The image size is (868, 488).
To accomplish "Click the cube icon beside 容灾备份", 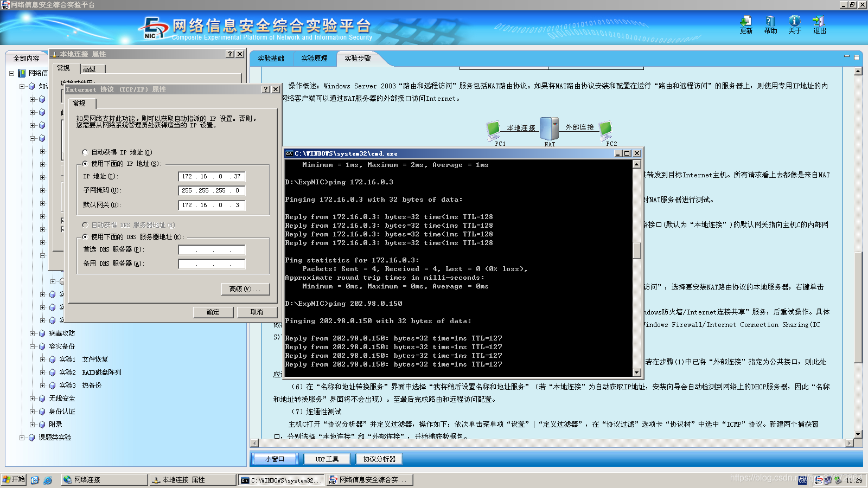I will [x=42, y=346].
